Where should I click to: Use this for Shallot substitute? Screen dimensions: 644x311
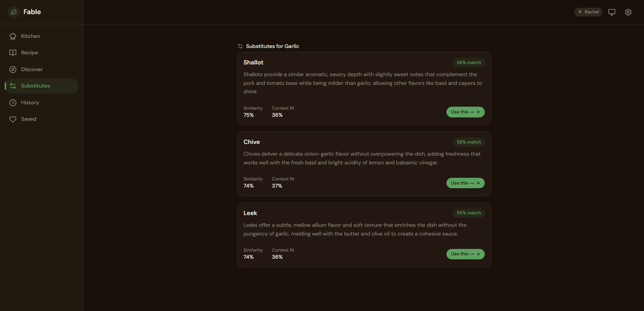(x=465, y=112)
